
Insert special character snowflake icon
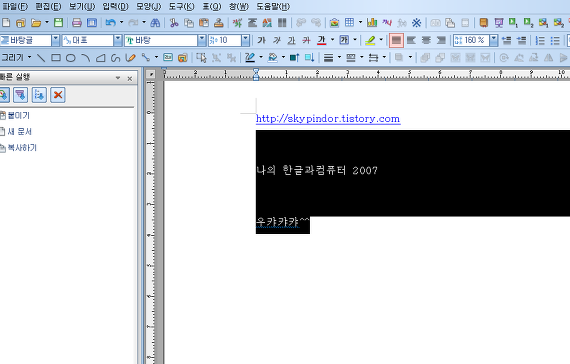click(x=417, y=23)
